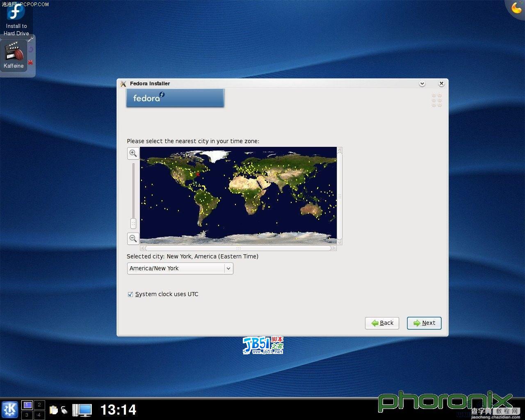Screen dimensions: 525x420
Task: Click the computer monitor icon in panel
Action: pyautogui.click(x=82, y=410)
